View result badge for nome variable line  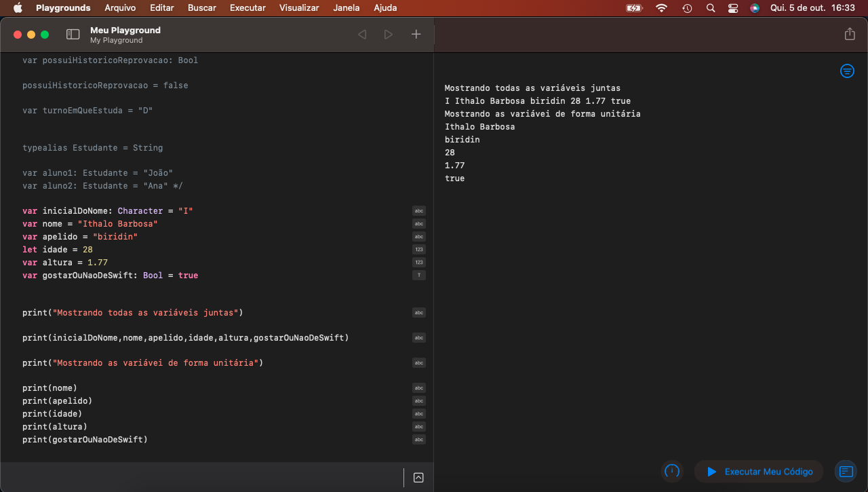[419, 224]
